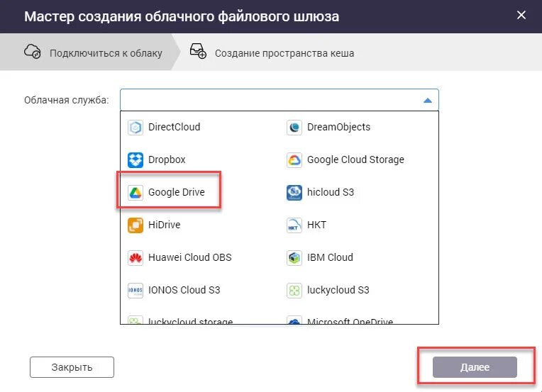The height and width of the screenshot is (392, 542).
Task: Open the Создание пространства кеша step
Action: (x=272, y=52)
